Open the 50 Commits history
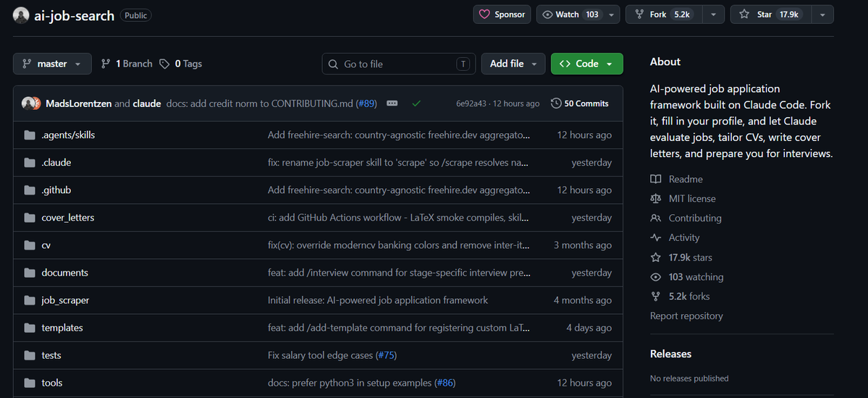 coord(580,103)
